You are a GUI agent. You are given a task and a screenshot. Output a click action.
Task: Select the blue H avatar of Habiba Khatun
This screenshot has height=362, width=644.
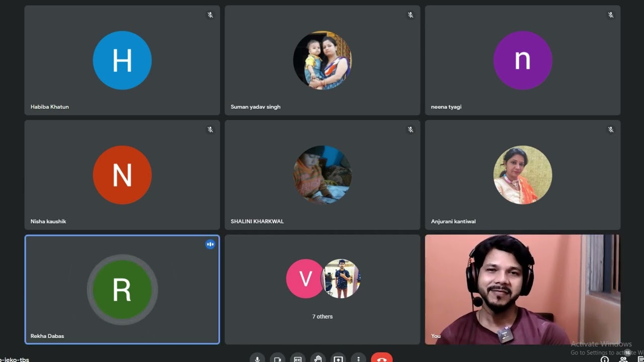coord(122,60)
